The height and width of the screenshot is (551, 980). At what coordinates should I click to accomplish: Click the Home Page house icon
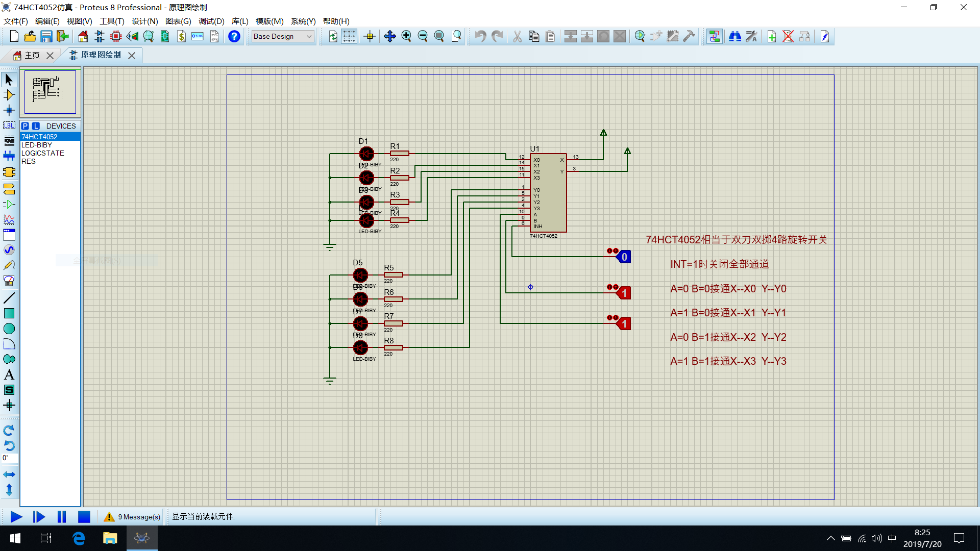point(83,36)
